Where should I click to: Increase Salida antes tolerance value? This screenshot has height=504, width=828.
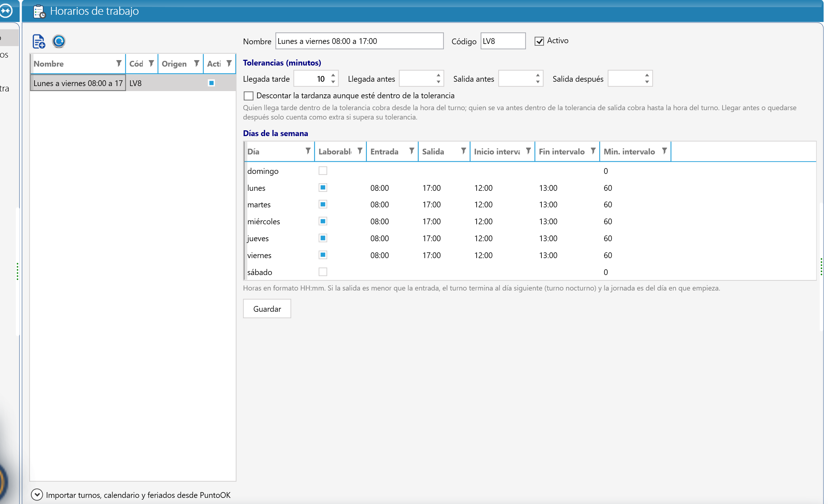tap(538, 75)
